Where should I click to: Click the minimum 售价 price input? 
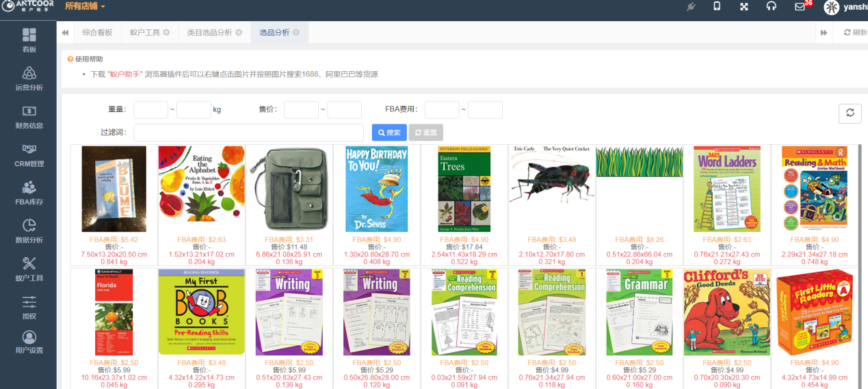click(301, 109)
